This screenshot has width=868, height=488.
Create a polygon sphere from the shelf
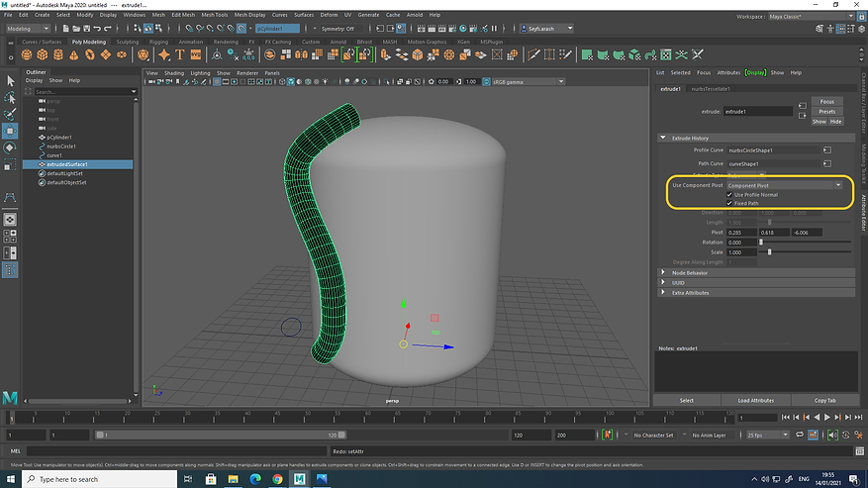pyautogui.click(x=26, y=54)
